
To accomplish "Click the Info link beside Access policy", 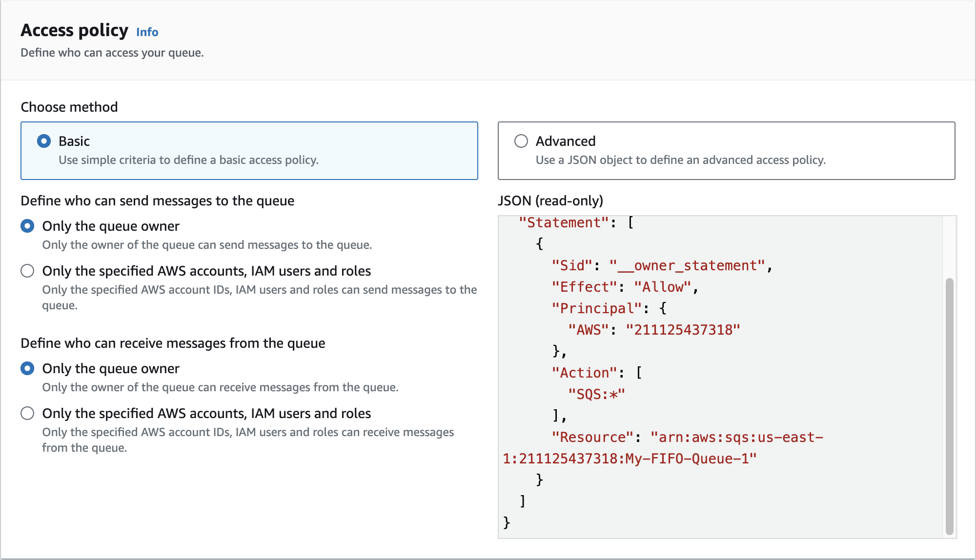I will tap(147, 32).
